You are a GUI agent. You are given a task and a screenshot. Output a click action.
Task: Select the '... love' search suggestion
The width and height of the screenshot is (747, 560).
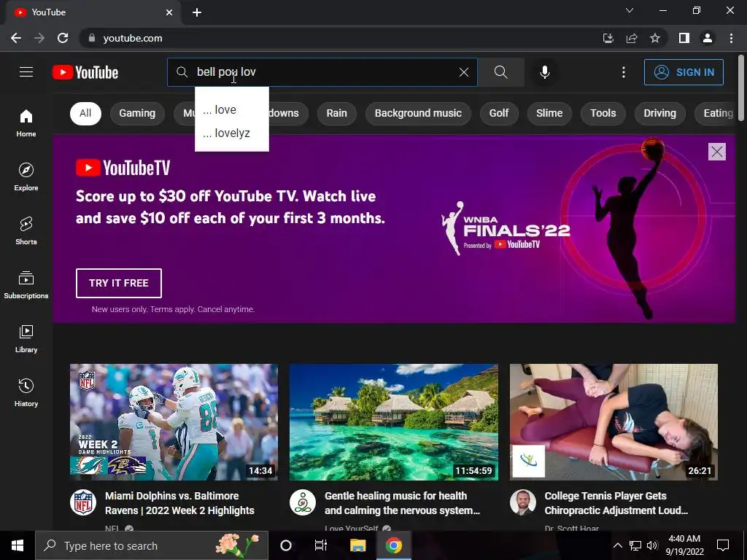[231, 109]
